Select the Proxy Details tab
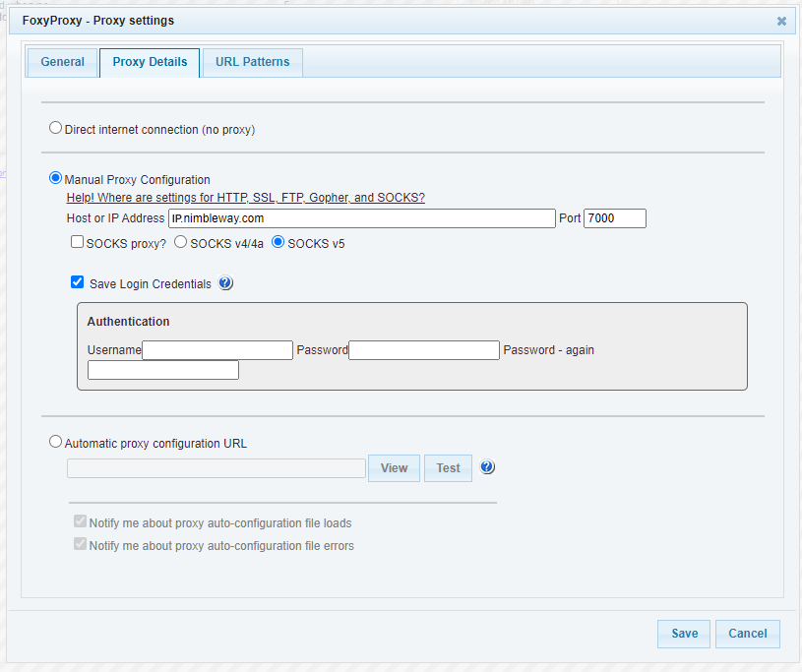802x672 pixels. point(150,62)
